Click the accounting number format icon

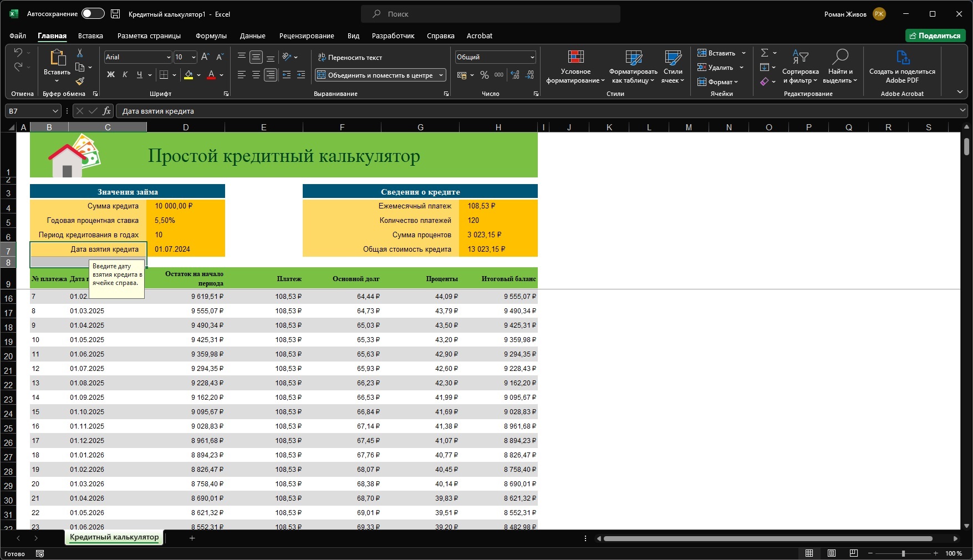tap(462, 75)
